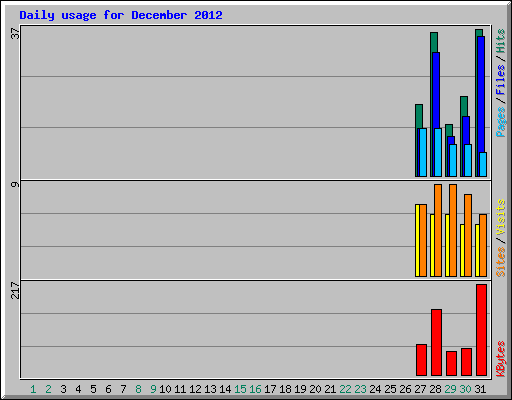This screenshot has width=512, height=400.
Task: Click the chart title Daily usage for December 2012
Action: (x=121, y=15)
